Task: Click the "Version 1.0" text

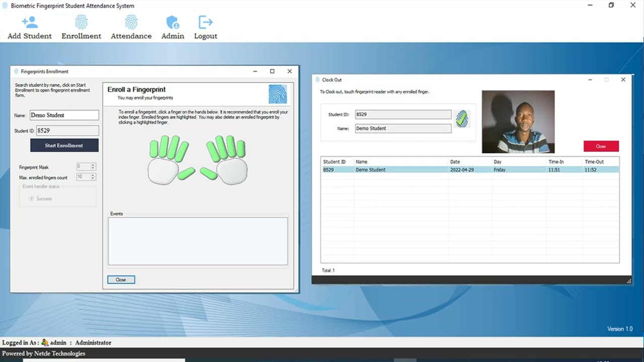Action: 620,329
